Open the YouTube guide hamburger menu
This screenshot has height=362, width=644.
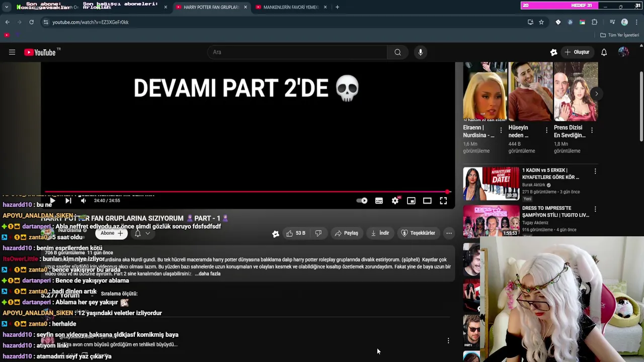(12, 52)
